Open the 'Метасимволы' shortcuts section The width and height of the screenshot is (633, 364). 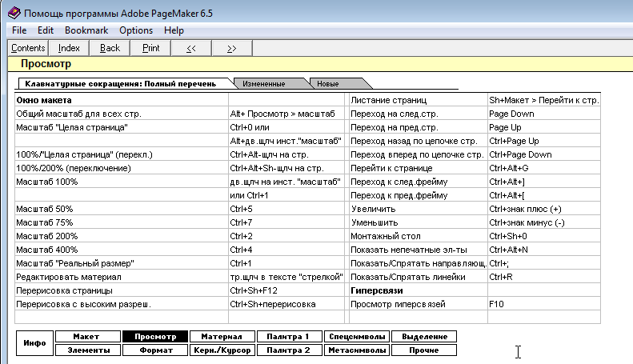[x=356, y=350]
